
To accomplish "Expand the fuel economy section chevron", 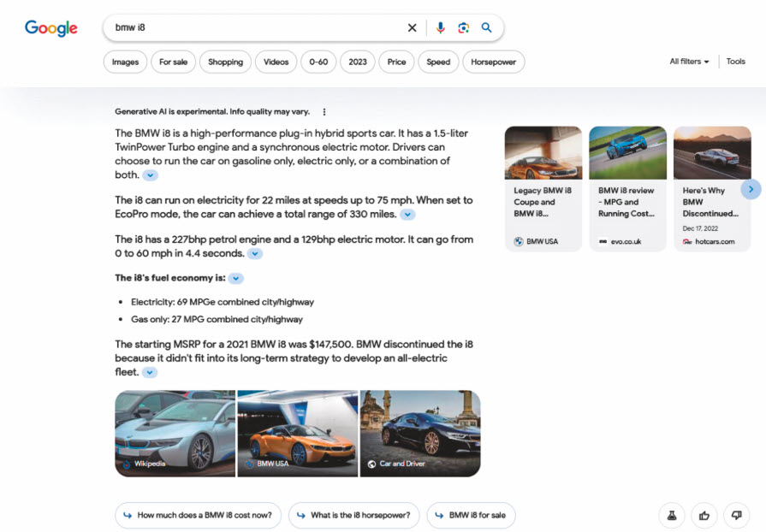I will (236, 278).
